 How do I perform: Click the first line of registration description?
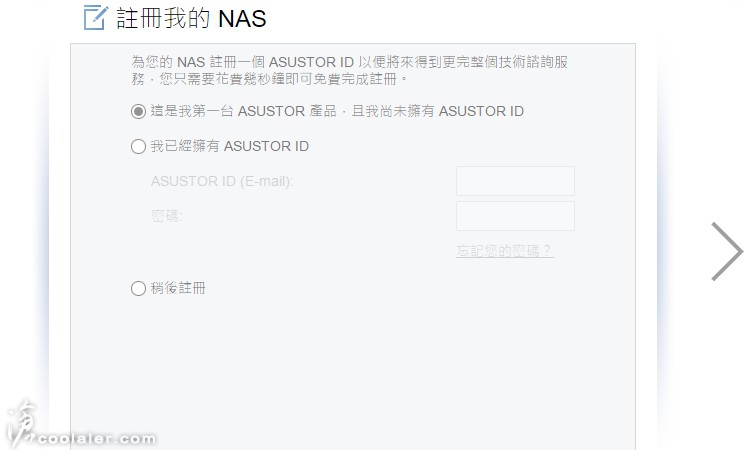[350, 62]
